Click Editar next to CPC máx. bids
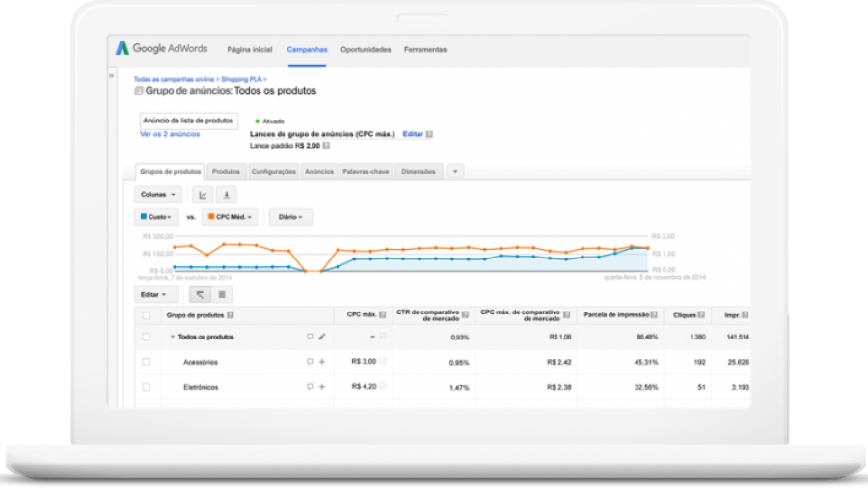Screen dimensions: 868x488 click(413, 134)
